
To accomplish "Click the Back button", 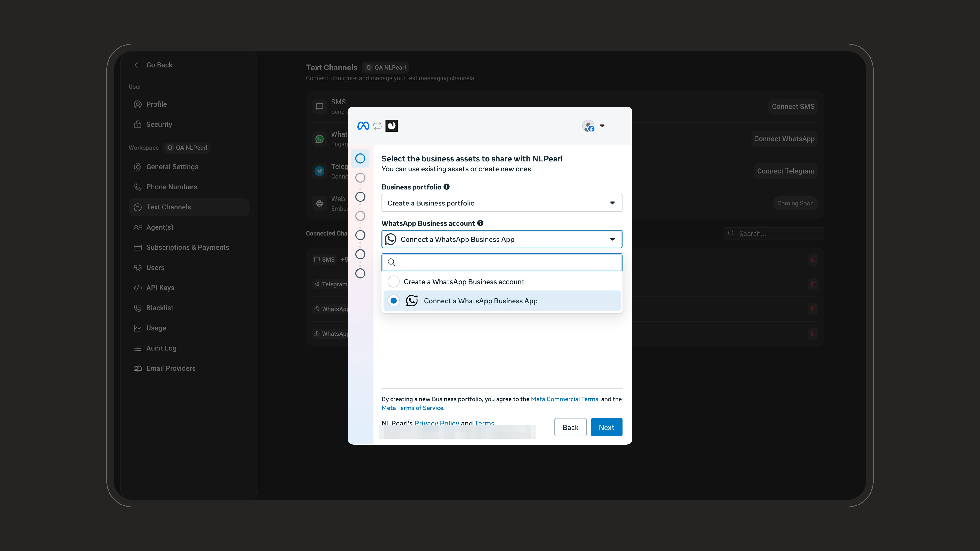I will point(570,427).
